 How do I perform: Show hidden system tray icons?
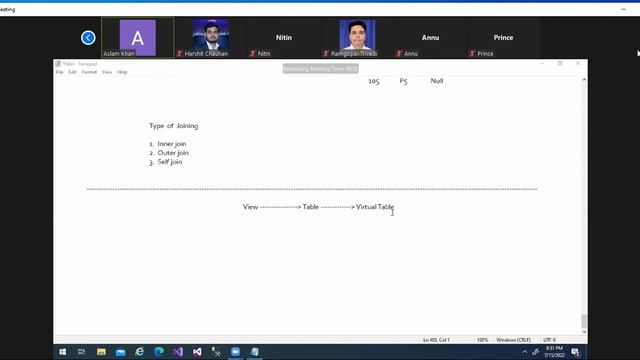(524, 352)
